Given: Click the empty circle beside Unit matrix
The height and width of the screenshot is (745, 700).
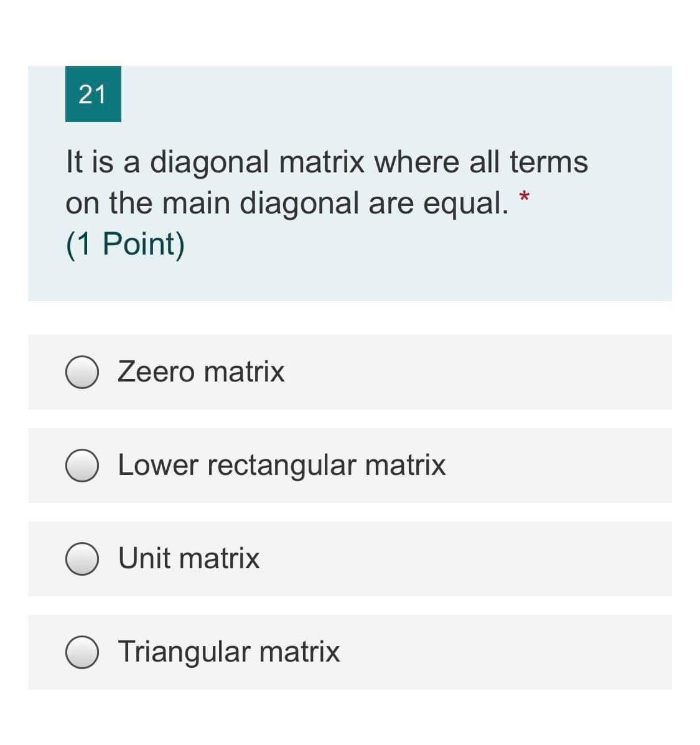Looking at the screenshot, I should pos(83,558).
